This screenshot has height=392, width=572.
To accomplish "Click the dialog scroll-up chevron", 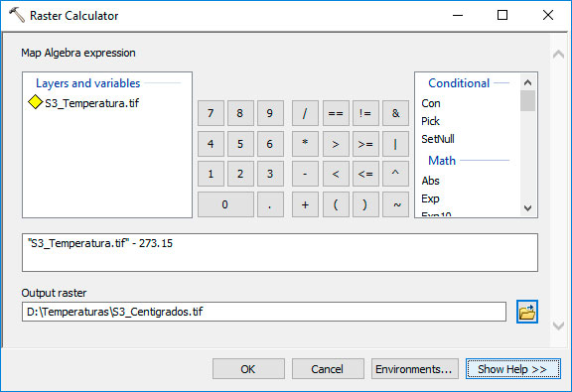I will pyautogui.click(x=558, y=55).
